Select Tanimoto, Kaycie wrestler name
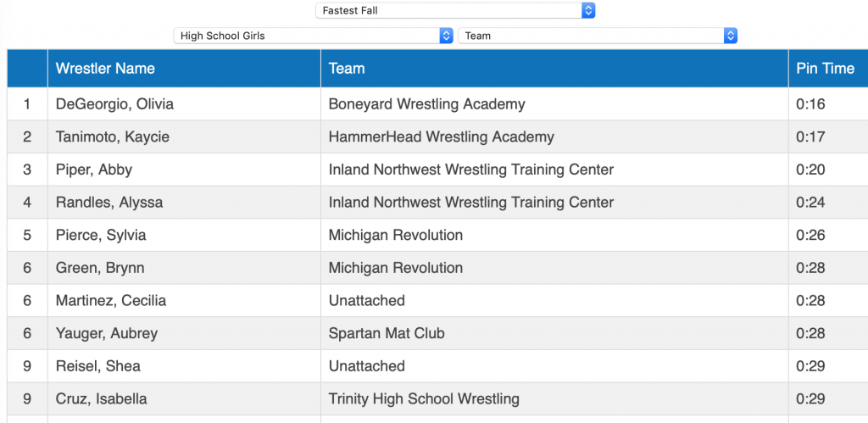The width and height of the screenshot is (868, 423). pos(113,136)
